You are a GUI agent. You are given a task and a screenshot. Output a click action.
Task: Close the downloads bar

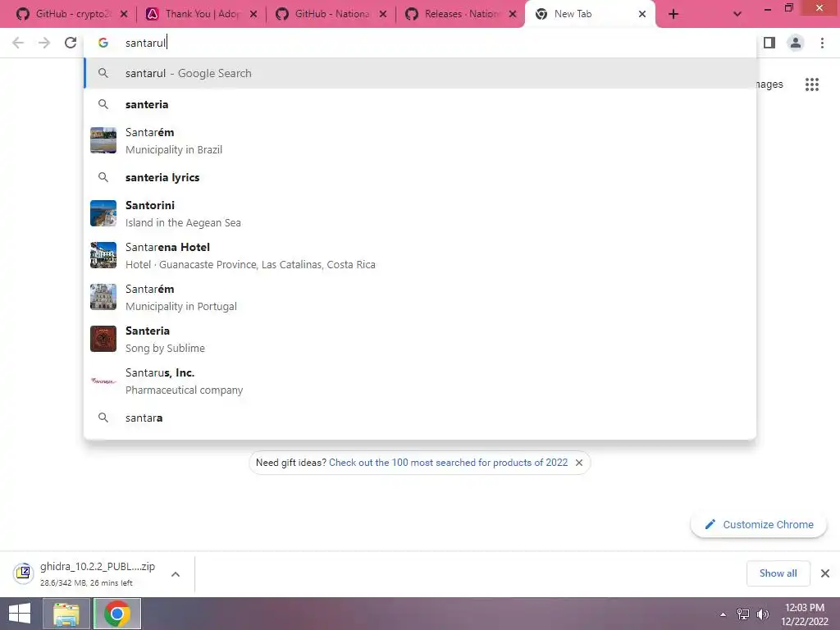click(x=825, y=573)
